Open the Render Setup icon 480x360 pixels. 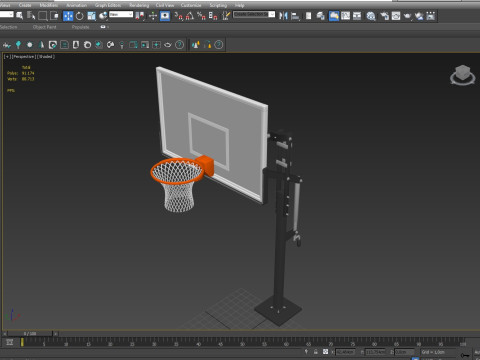[x=384, y=16]
